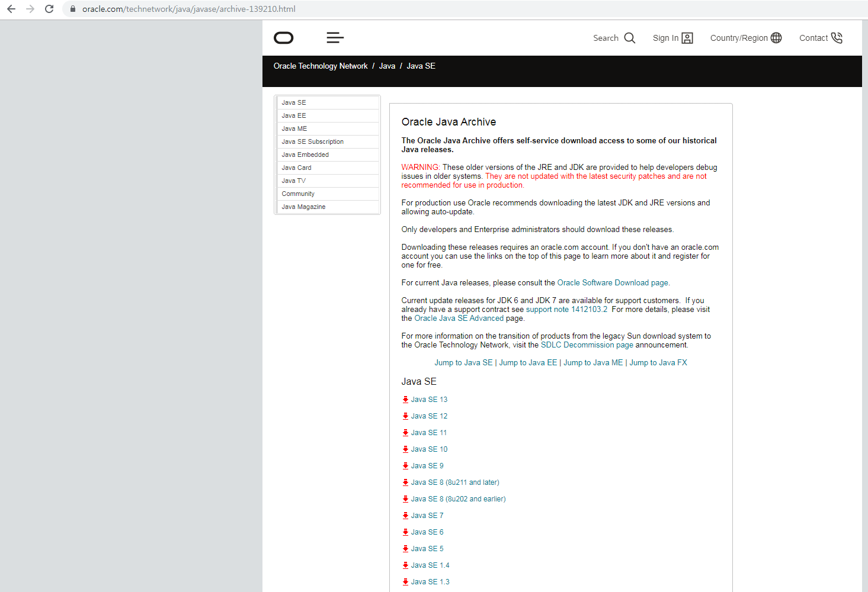
Task: Click Jump to Java SE link
Action: coord(463,363)
